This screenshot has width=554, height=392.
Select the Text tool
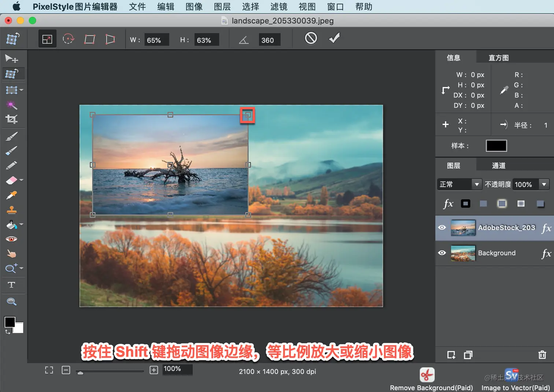click(11, 285)
